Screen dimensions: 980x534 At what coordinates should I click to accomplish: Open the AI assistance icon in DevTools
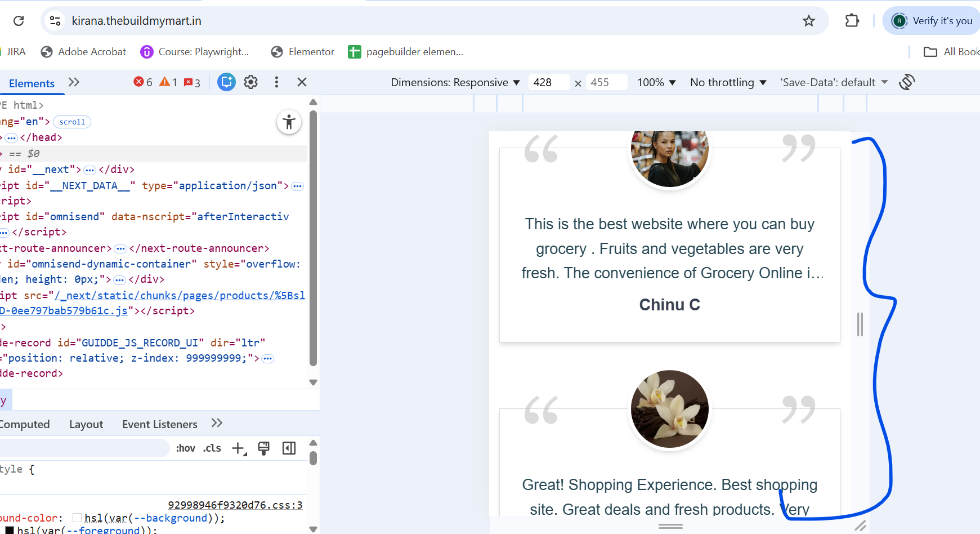pos(226,82)
